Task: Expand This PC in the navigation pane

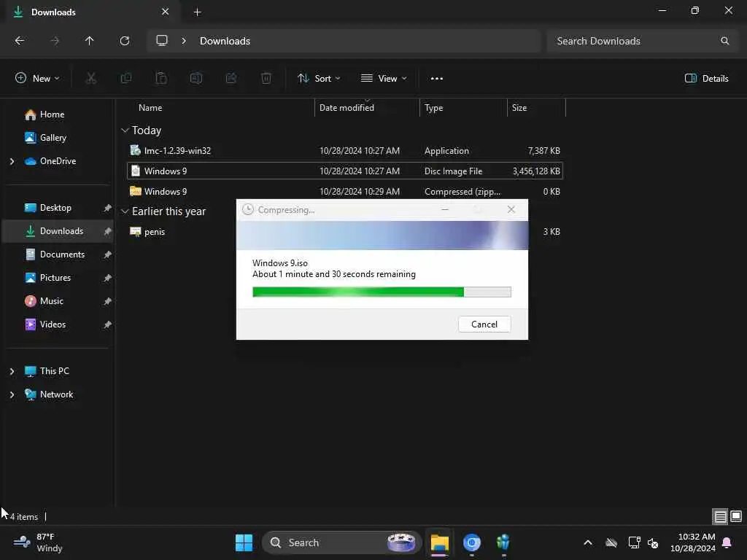Action: (12, 371)
